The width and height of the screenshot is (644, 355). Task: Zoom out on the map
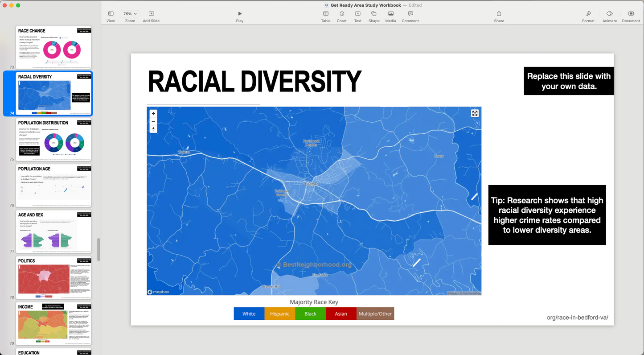[153, 121]
